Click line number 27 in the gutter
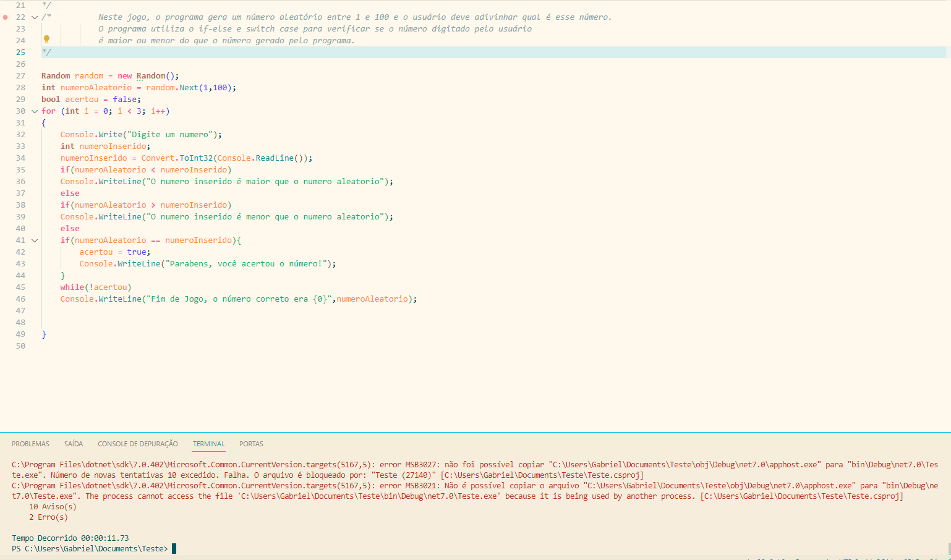This screenshot has height=560, width=951. 20,76
